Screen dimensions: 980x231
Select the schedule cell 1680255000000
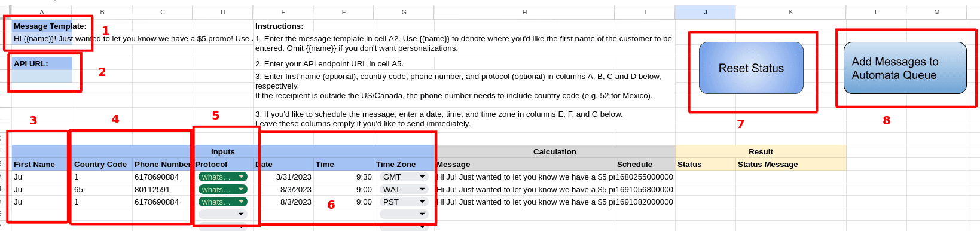pyautogui.click(x=645, y=177)
